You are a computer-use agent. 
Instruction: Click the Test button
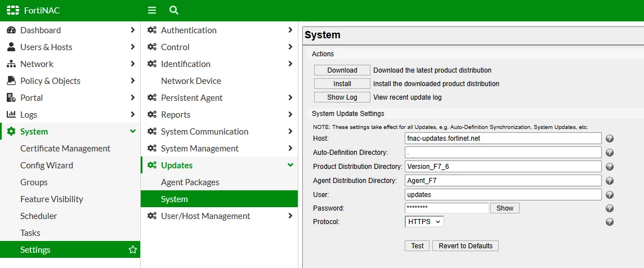(417, 246)
